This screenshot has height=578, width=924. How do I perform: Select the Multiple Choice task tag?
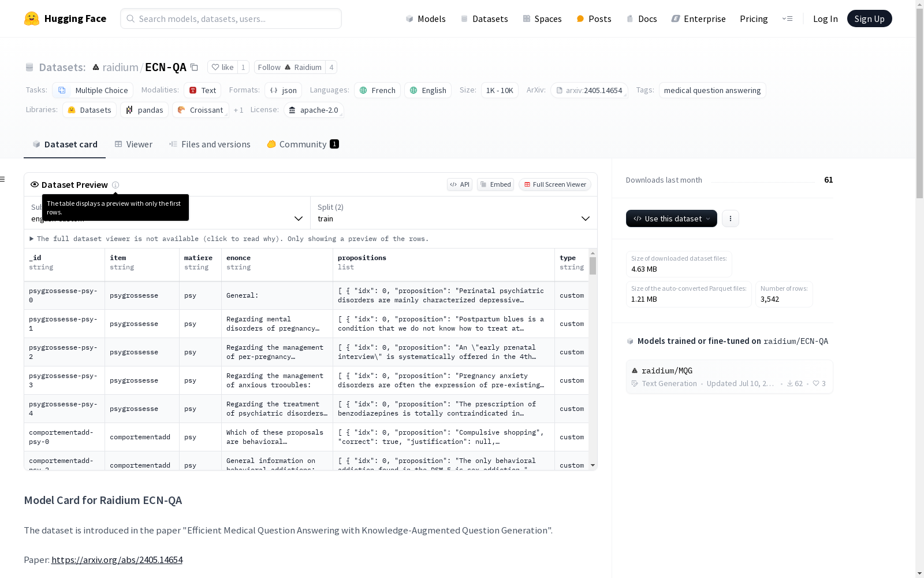92,90
